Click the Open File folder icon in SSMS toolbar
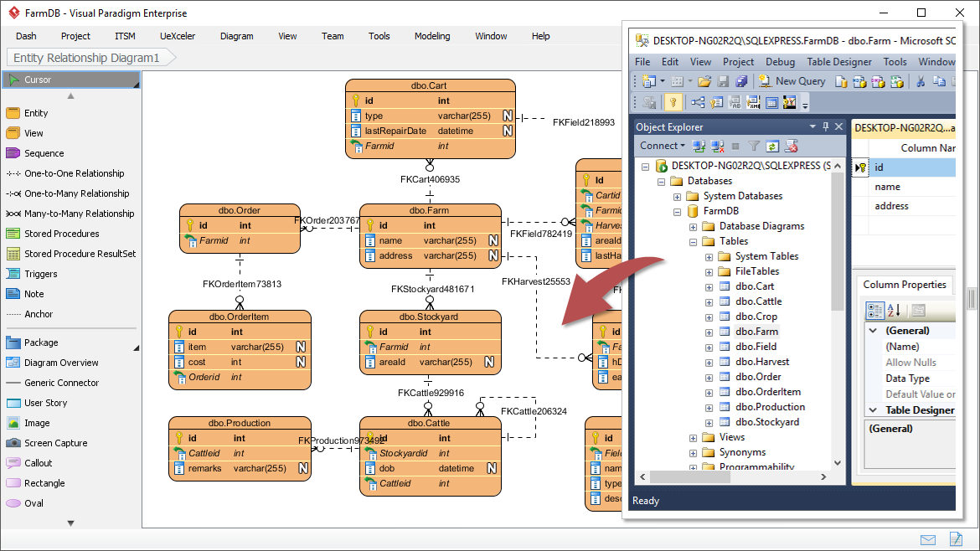980x551 pixels. (704, 81)
